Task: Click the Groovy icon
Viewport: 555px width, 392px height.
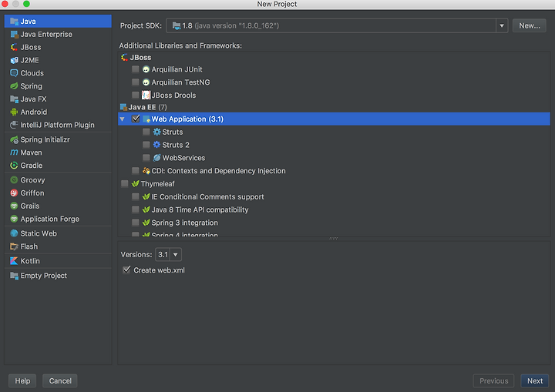Action: tap(14, 179)
